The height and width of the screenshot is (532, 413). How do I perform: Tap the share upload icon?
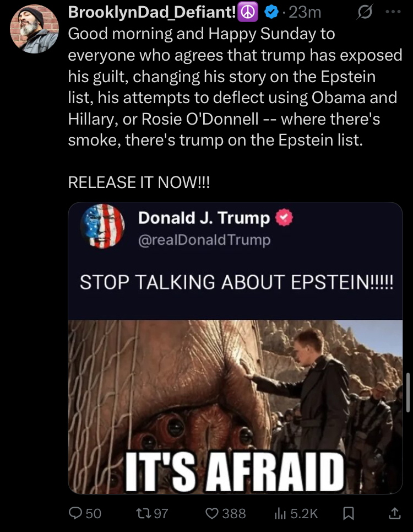point(394,513)
